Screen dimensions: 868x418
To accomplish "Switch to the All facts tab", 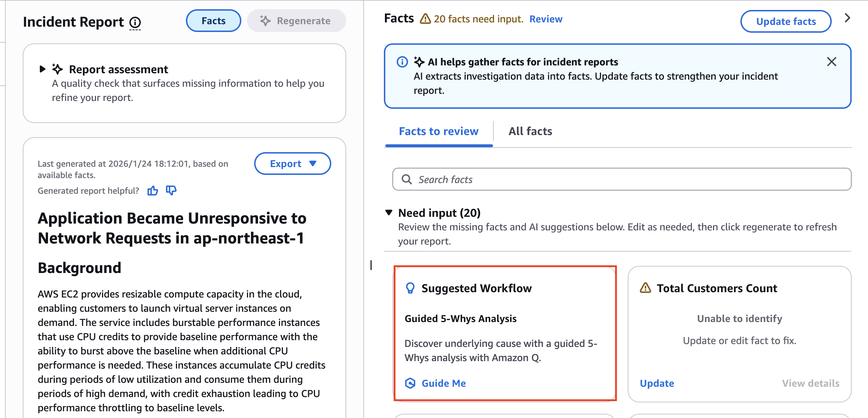I will point(530,131).
